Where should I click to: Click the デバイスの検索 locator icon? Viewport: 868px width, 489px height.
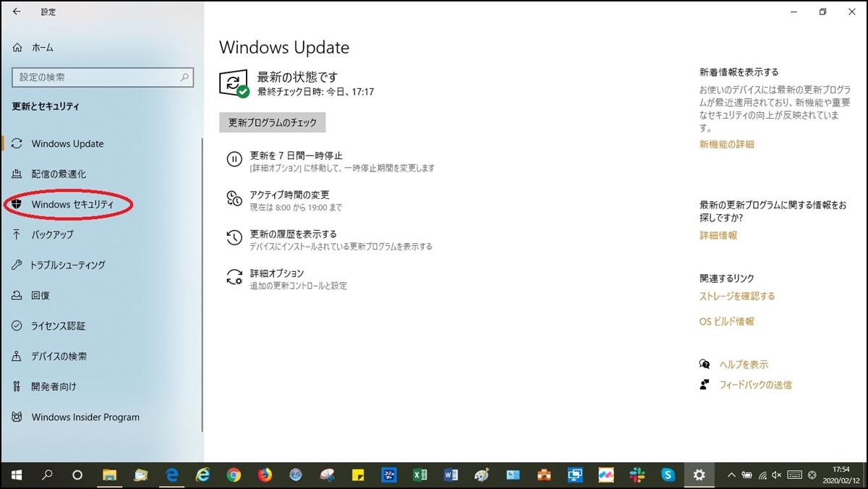(x=17, y=357)
